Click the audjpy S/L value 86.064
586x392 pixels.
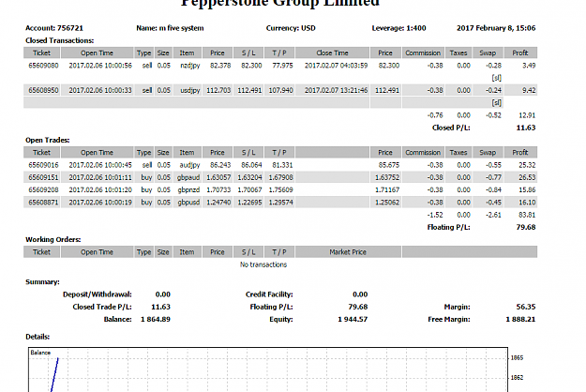click(x=251, y=165)
